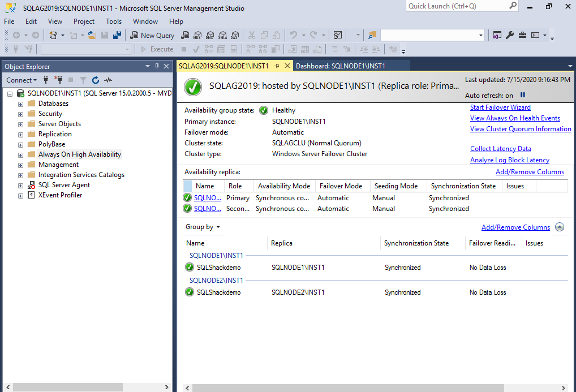Expand the Always On High Availability node
576x392 pixels.
(x=21, y=154)
